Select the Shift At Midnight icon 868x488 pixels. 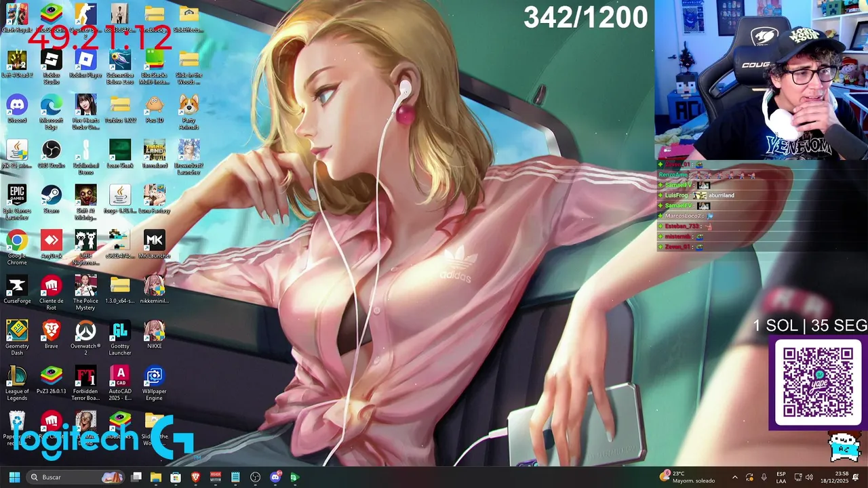pyautogui.click(x=85, y=202)
